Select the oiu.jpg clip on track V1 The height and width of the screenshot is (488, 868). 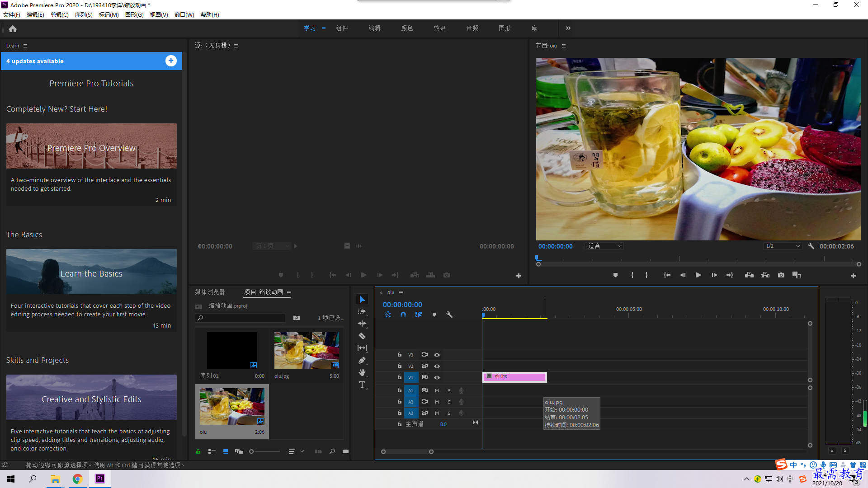pos(514,377)
